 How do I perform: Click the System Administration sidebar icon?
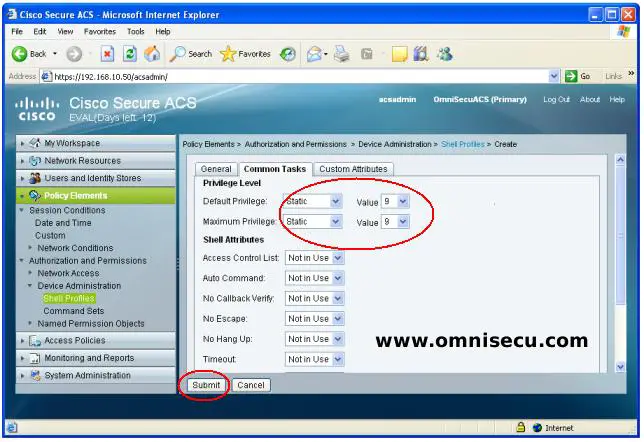(35, 375)
